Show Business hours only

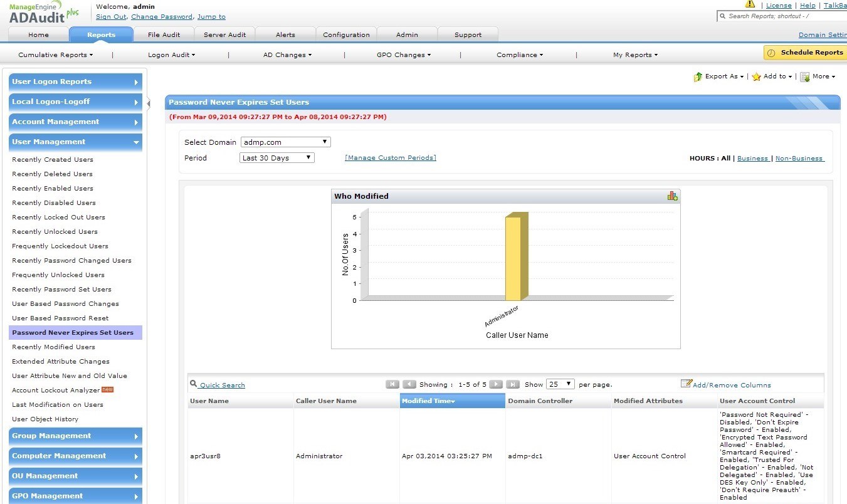pos(752,159)
